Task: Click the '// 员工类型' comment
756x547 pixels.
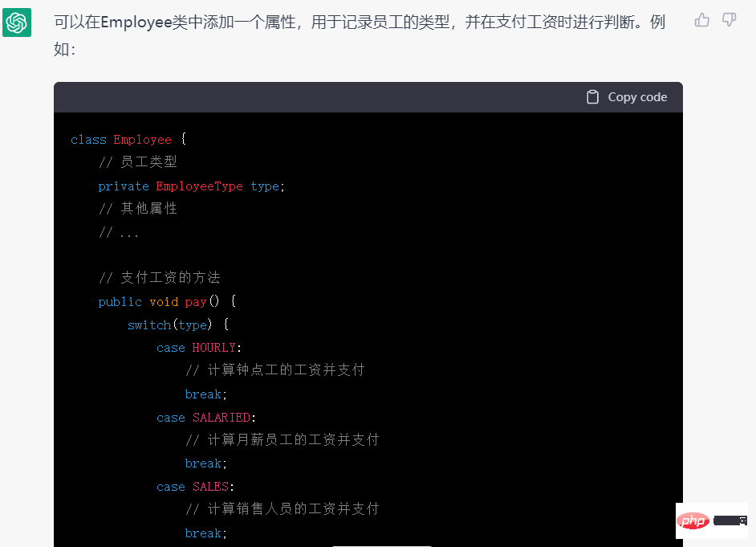Action: click(x=138, y=162)
